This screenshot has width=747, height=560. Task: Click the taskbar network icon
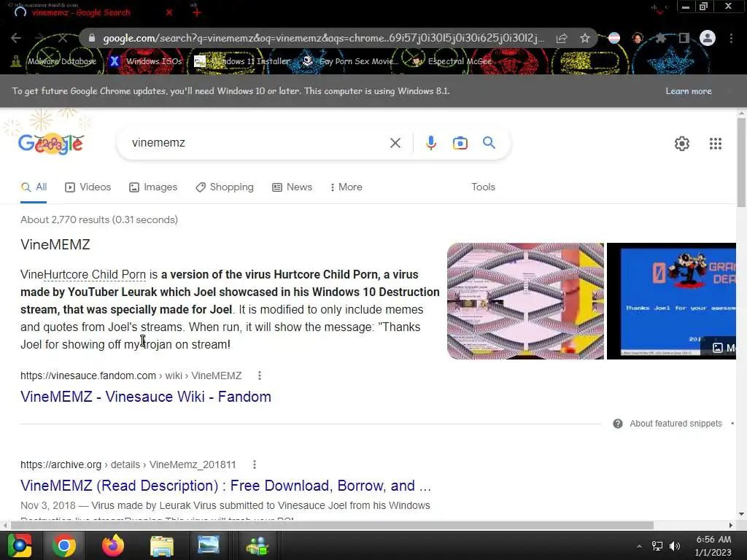tap(657, 546)
